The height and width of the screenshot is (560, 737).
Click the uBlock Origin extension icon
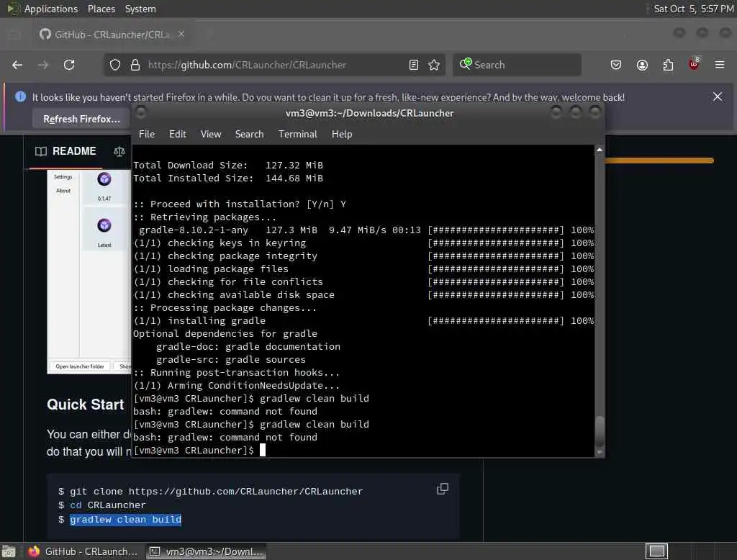pos(694,64)
